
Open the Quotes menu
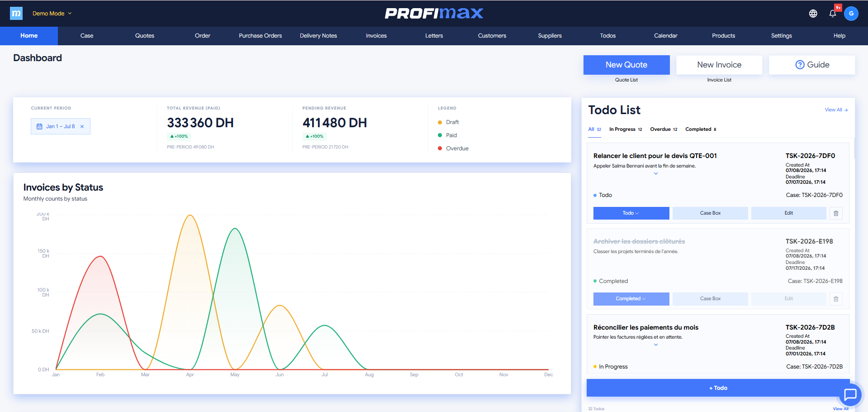tap(145, 36)
